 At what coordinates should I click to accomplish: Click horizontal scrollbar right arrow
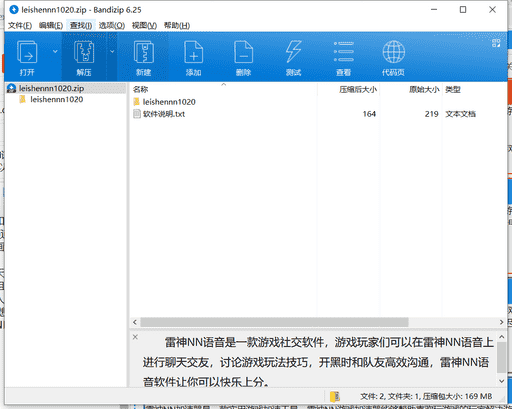pyautogui.click(x=501, y=322)
